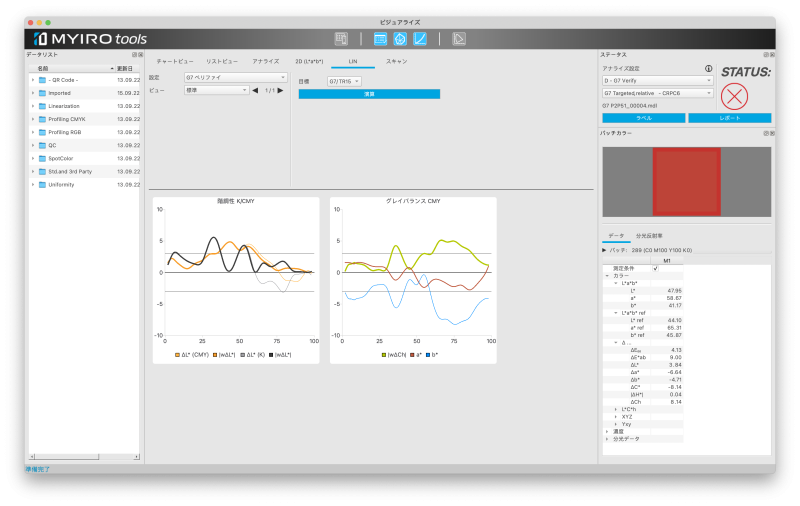Click the play document toolbar icon
Viewport: 800px width, 506px height.
[x=459, y=39]
